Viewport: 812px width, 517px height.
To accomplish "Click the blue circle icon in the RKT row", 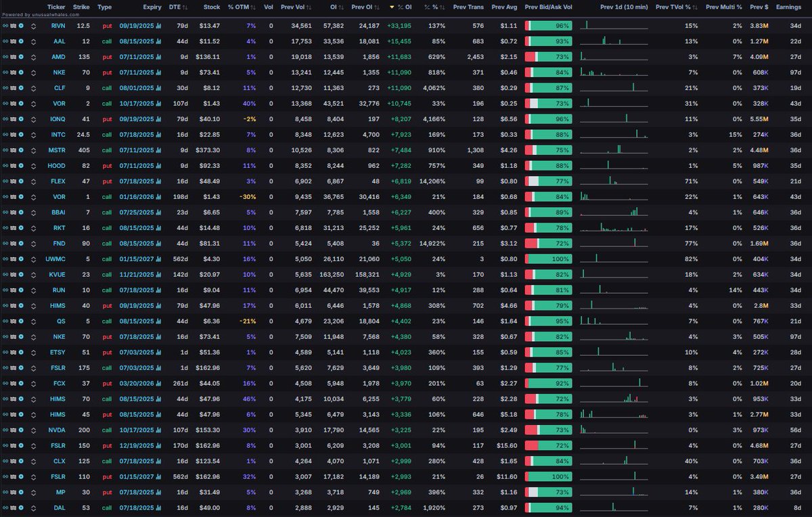I will [21, 227].
